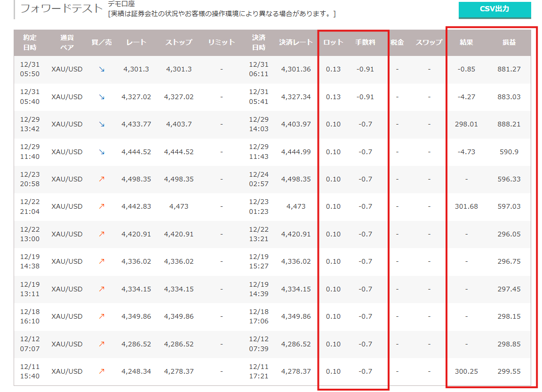This screenshot has height=392, width=542.
Task: Click the 決済レート column header
Action: (296, 42)
